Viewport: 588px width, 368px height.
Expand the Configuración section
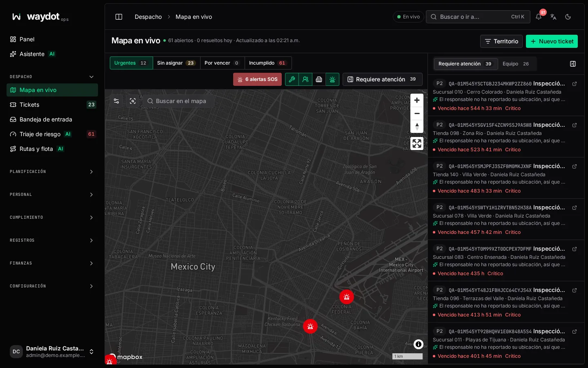point(52,286)
